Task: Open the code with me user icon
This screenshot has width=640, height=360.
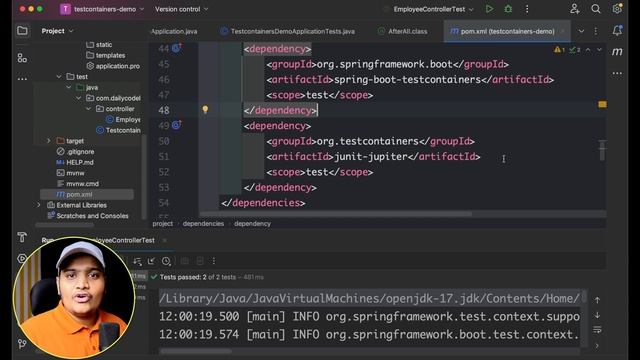Action: tap(575, 9)
